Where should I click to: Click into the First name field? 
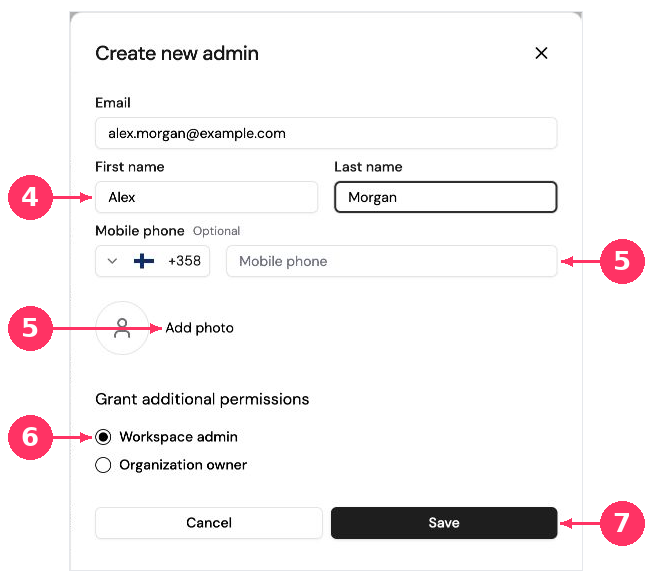(x=207, y=197)
